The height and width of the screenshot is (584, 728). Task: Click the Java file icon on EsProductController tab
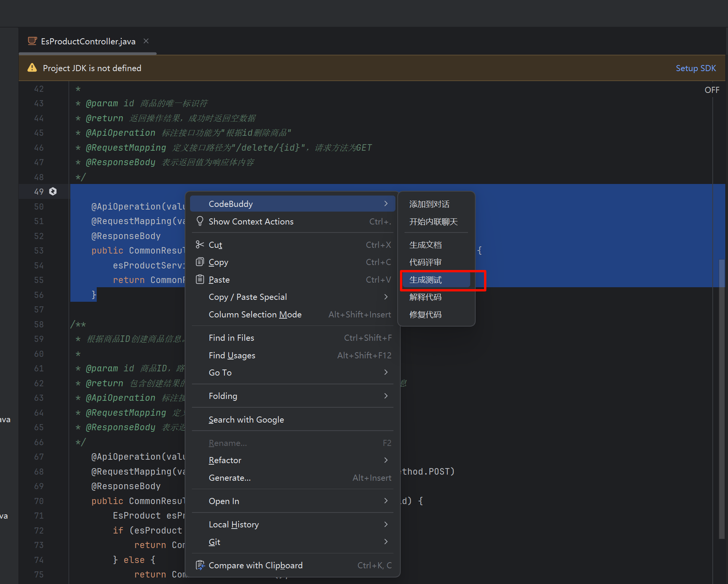point(32,41)
